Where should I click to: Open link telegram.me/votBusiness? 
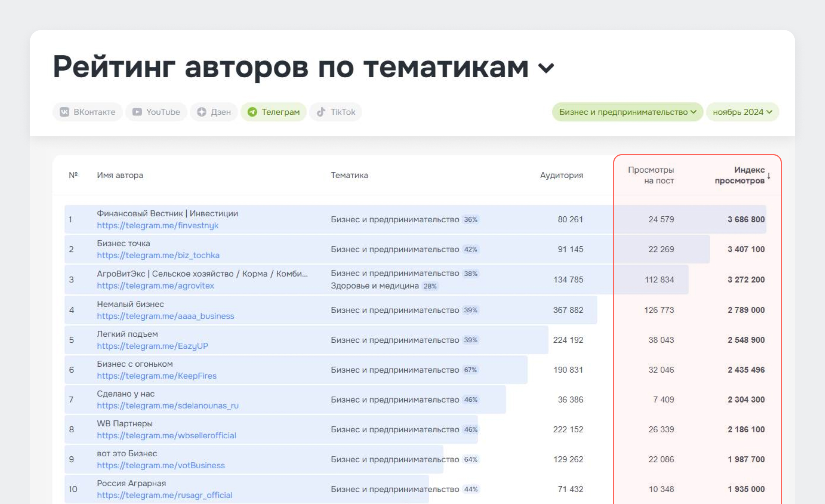[x=161, y=465]
